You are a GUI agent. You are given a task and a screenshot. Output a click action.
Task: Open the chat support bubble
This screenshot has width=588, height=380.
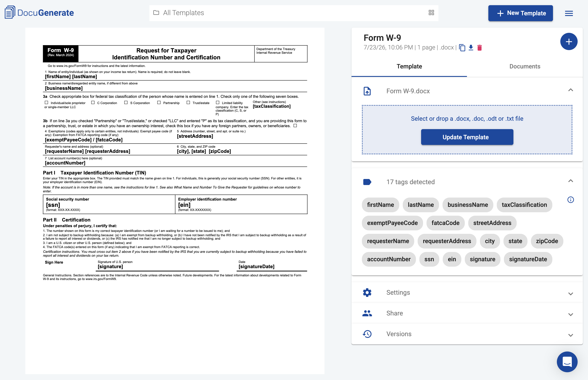[567, 362]
